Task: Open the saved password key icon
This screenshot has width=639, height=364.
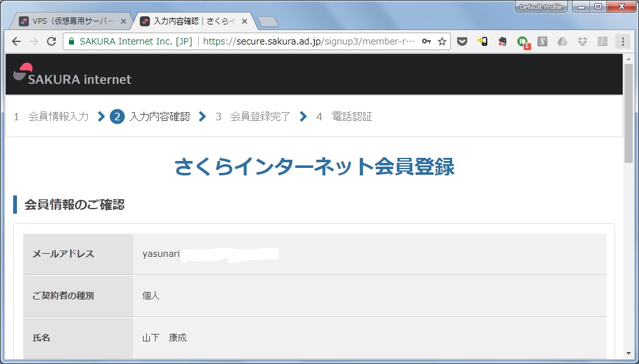Action: [x=426, y=41]
